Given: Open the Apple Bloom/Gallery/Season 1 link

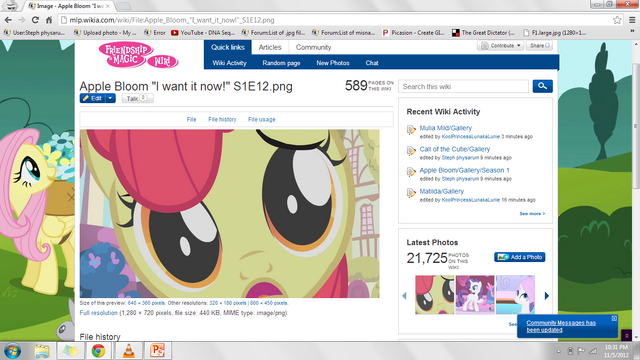Looking at the screenshot, I should click(464, 170).
